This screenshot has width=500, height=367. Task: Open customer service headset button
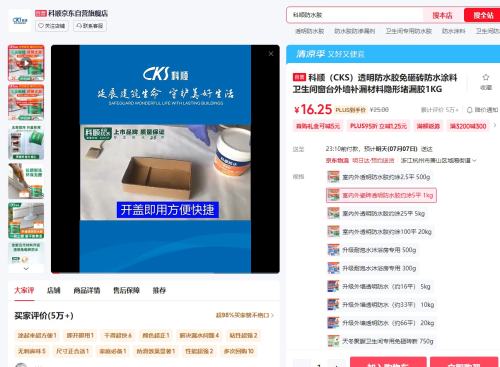tap(90, 26)
